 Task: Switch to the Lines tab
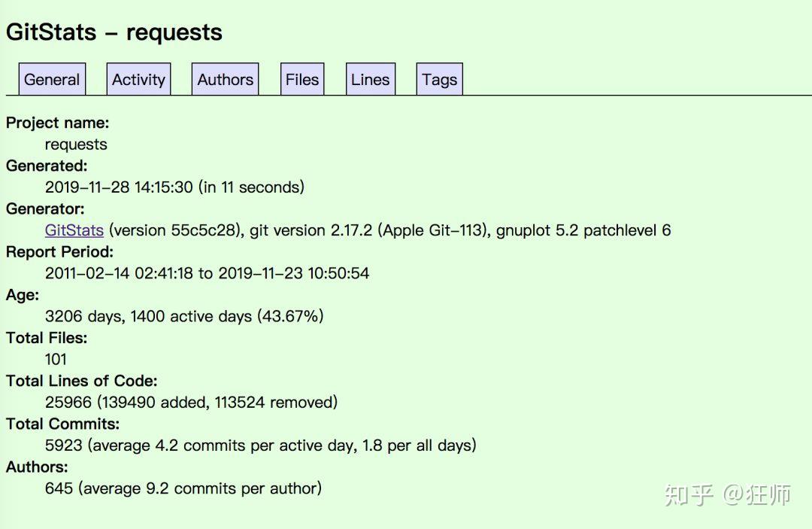(370, 79)
